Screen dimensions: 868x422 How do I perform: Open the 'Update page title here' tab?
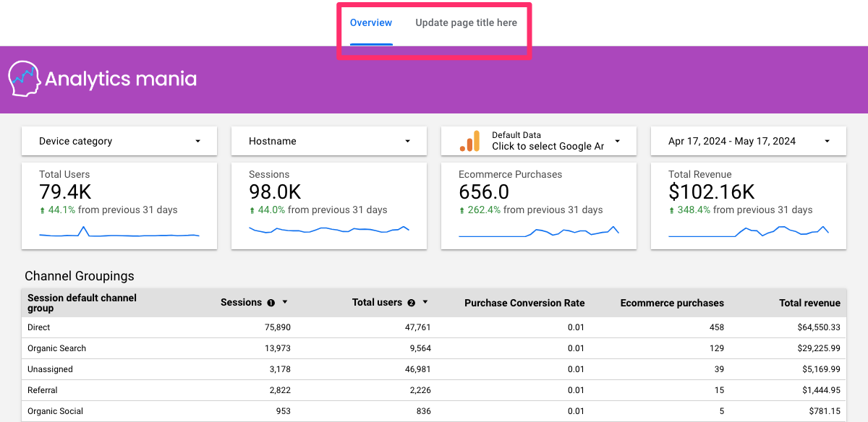(x=466, y=22)
